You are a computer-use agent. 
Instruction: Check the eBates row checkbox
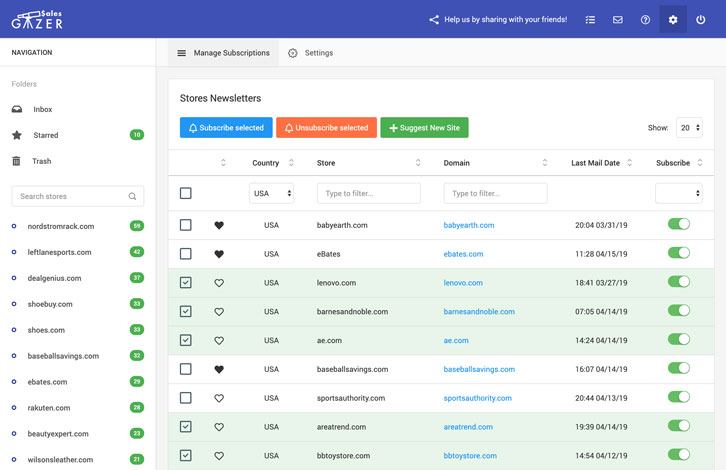pyautogui.click(x=186, y=254)
